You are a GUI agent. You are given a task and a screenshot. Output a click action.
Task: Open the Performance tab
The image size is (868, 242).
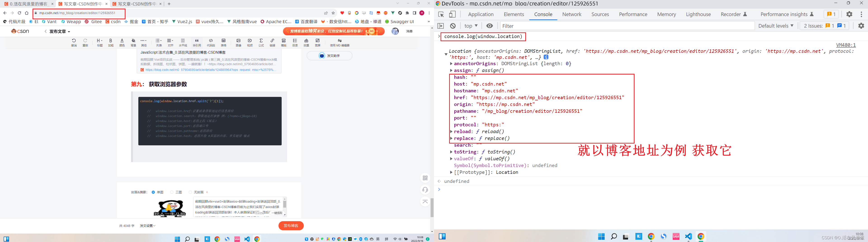[x=633, y=14]
